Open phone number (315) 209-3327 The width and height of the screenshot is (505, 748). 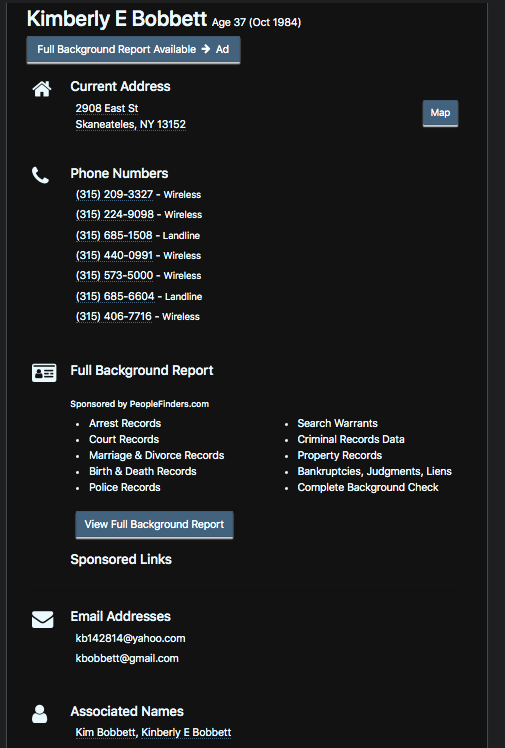coord(114,195)
